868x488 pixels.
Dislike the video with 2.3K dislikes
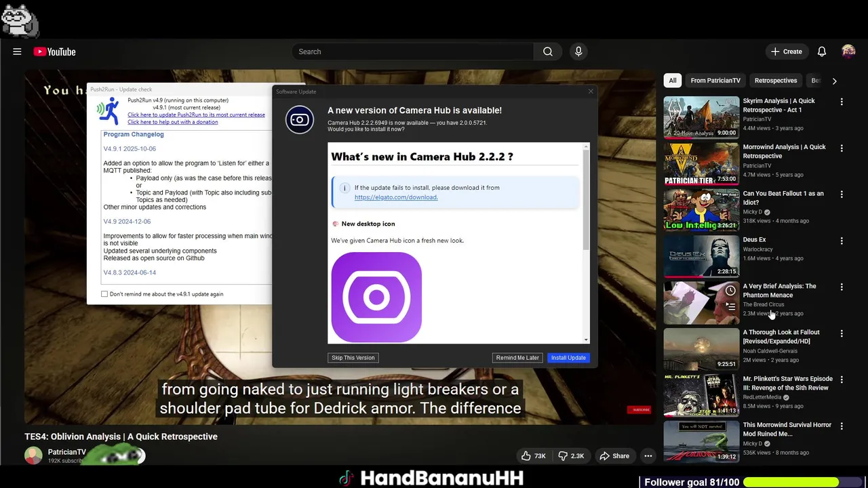(571, 456)
